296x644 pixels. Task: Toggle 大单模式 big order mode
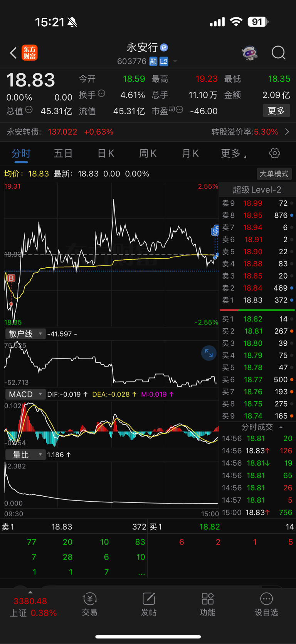pyautogui.click(x=274, y=174)
